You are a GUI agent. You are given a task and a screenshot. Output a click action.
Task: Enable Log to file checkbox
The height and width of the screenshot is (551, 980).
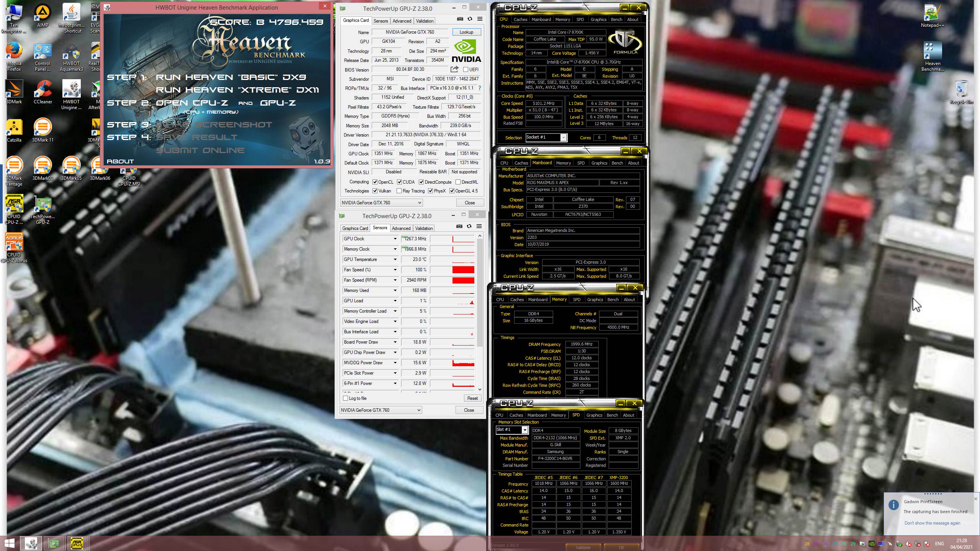click(346, 398)
